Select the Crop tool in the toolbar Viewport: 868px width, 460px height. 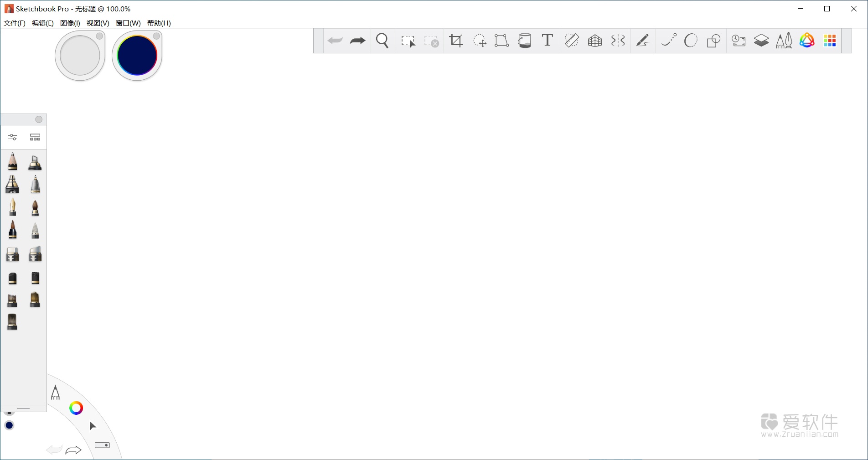click(x=455, y=41)
